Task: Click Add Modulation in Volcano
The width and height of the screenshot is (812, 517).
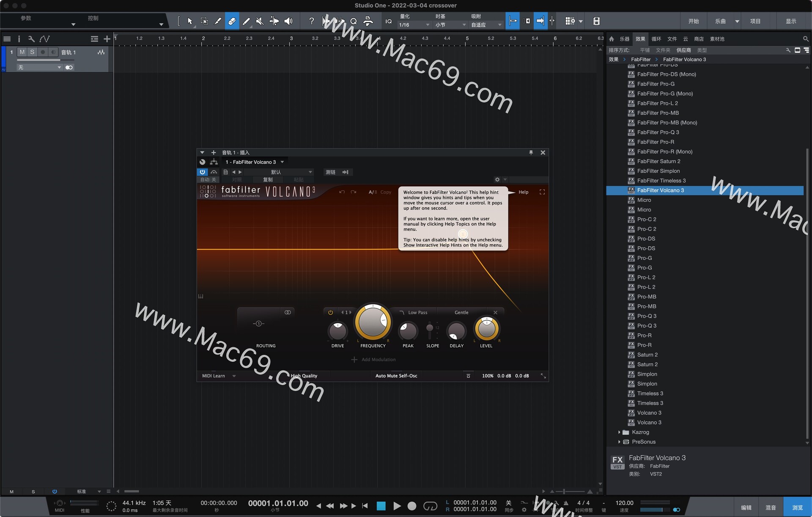Action: pos(374,360)
